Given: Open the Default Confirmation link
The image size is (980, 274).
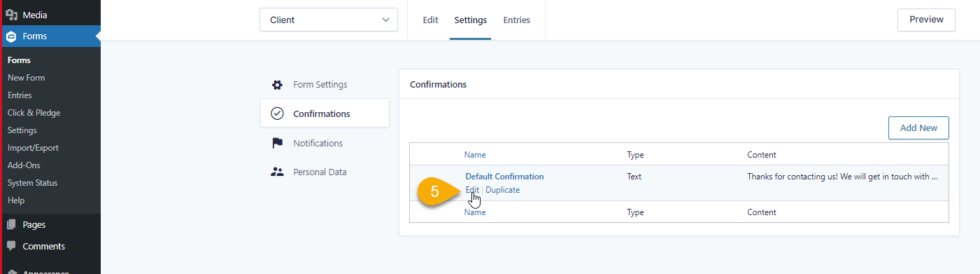Looking at the screenshot, I should (504, 177).
